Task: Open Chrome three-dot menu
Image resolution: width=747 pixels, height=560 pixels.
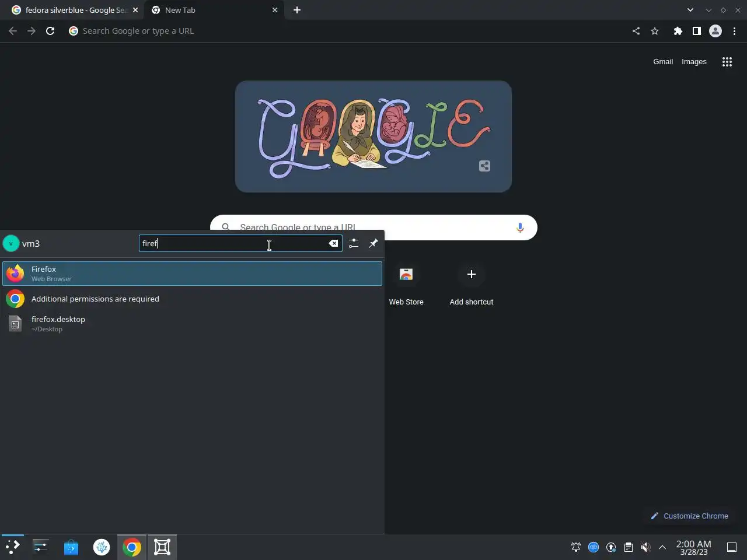Action: tap(734, 31)
